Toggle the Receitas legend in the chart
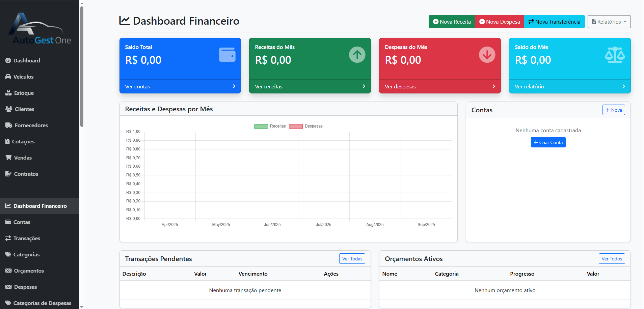 (x=270, y=126)
